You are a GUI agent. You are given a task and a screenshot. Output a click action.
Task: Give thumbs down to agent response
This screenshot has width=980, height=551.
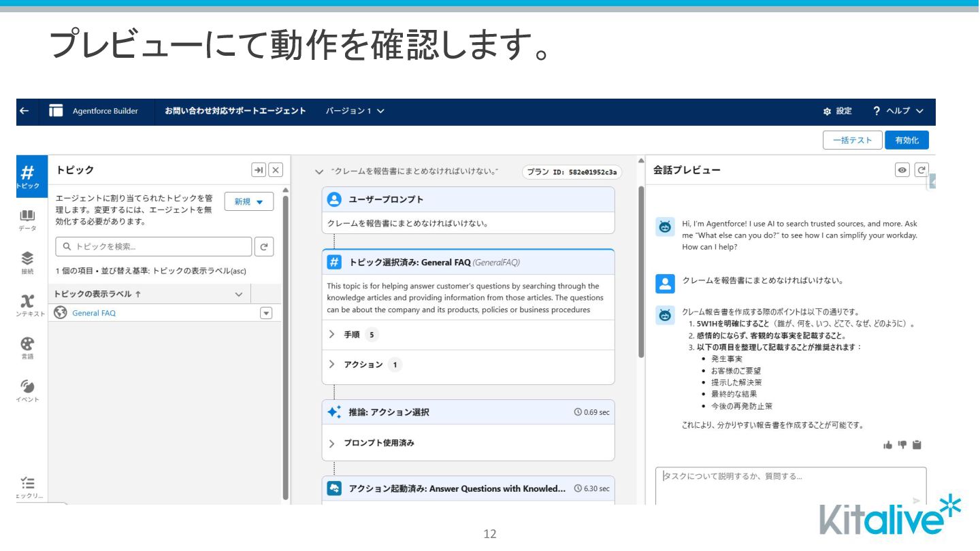tap(902, 445)
